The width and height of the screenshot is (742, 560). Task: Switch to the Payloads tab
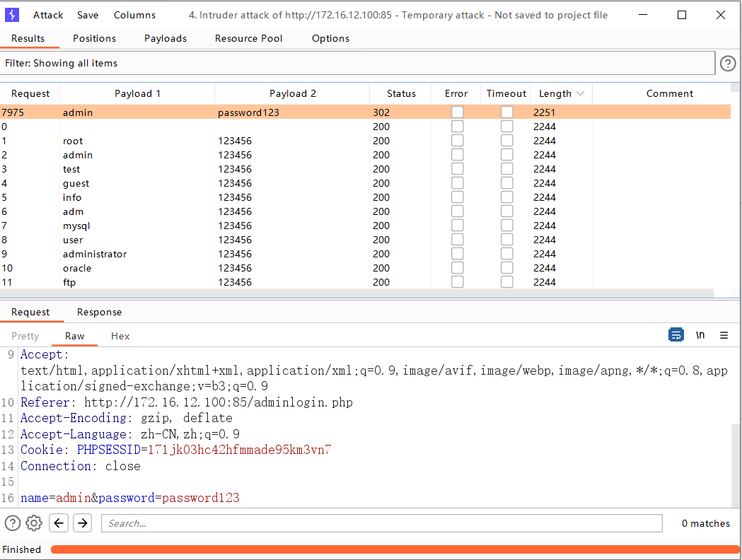pos(166,39)
